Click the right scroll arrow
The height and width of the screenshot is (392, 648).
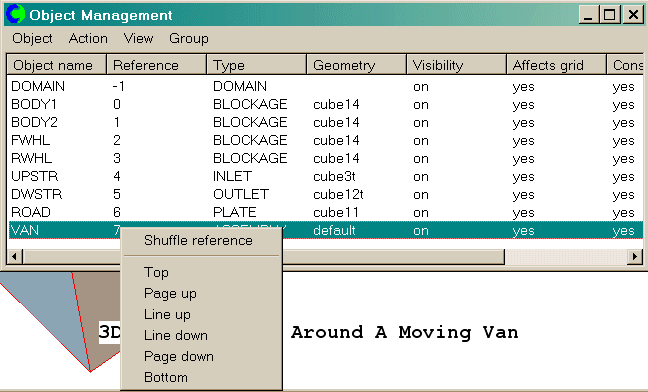[635, 257]
